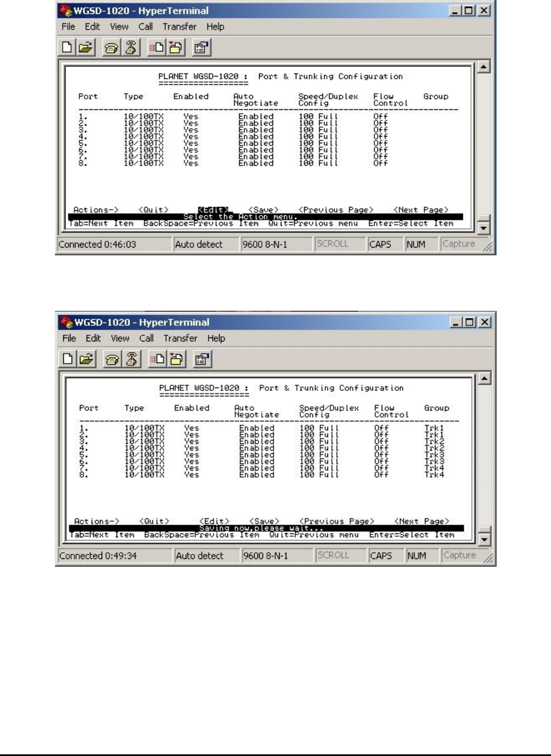Open Call menu in window connected 0:49:34
Viewport: 551px width, 756px height.
146,338
